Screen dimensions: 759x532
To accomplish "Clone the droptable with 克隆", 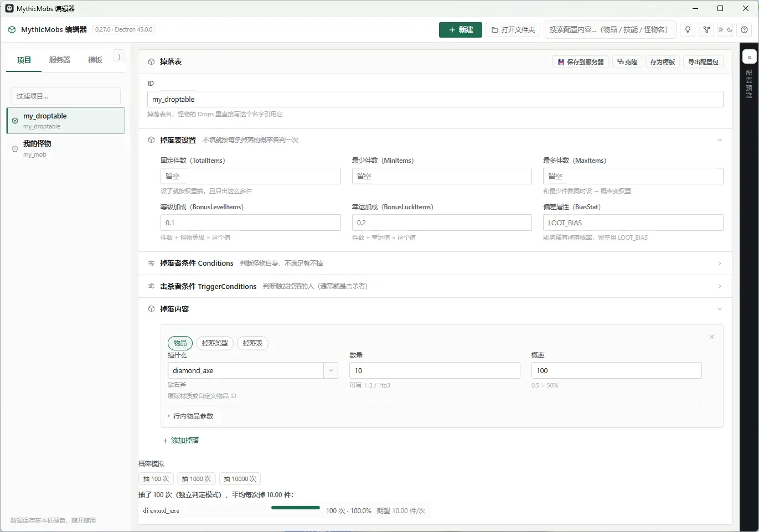I will (x=627, y=62).
